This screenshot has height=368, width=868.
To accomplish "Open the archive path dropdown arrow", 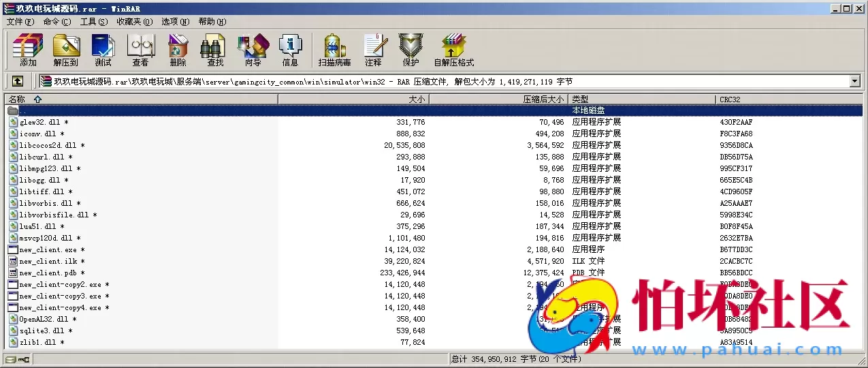I will point(855,81).
